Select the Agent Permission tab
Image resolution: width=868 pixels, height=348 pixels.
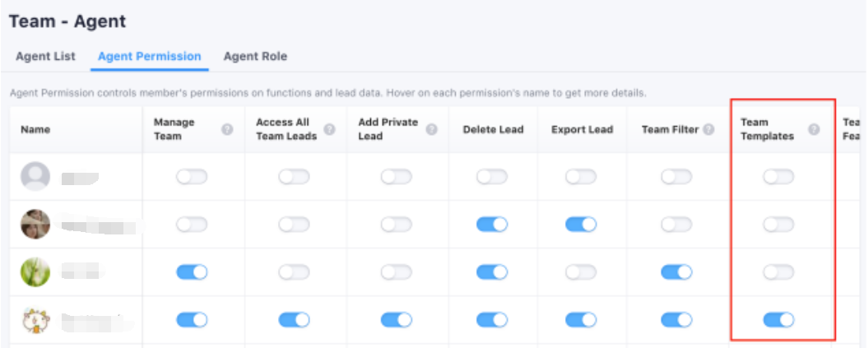coord(149,57)
